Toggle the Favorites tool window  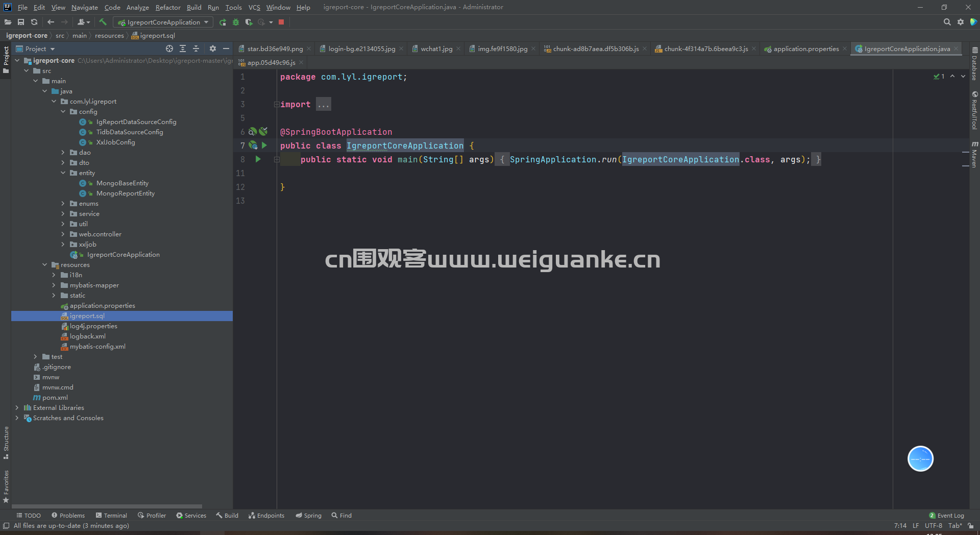(x=6, y=486)
